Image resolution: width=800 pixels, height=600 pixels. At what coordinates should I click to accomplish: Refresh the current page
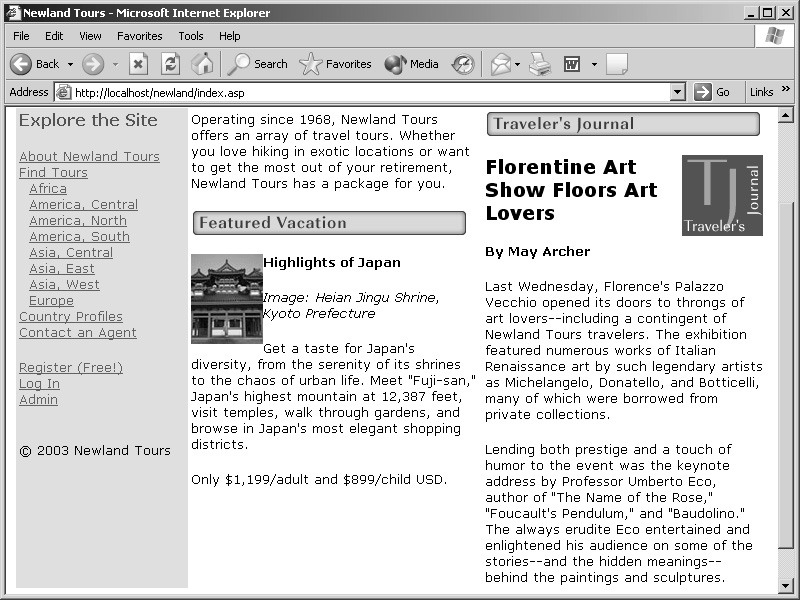170,64
